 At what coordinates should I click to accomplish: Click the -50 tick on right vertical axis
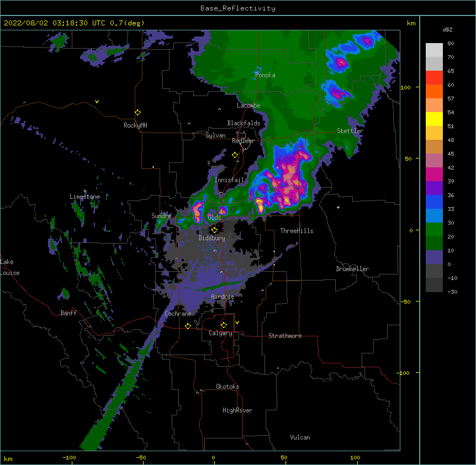click(x=405, y=302)
